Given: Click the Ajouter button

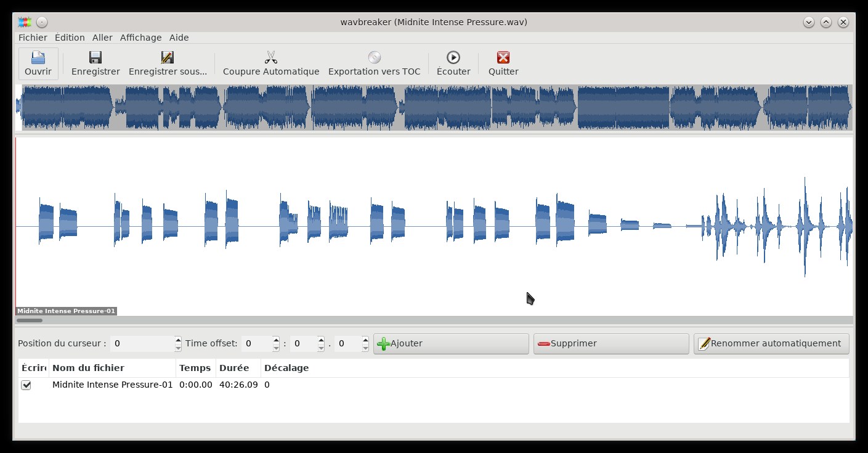Looking at the screenshot, I should 451,344.
